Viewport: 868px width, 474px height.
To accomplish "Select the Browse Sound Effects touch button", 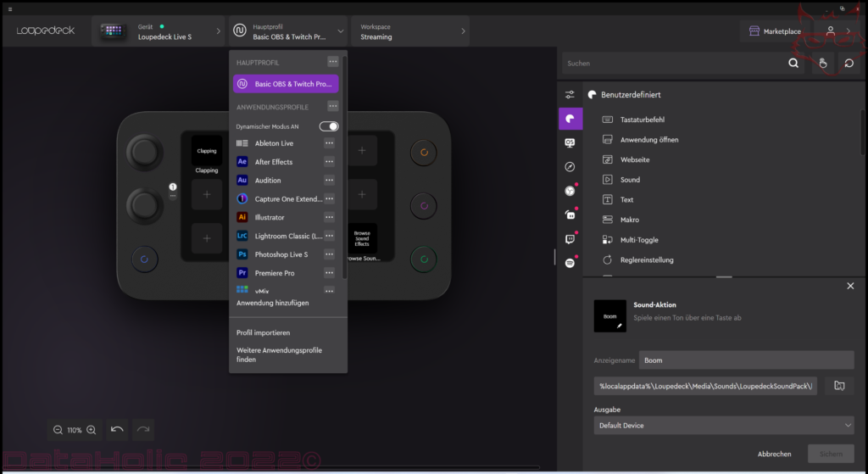I will 362,238.
